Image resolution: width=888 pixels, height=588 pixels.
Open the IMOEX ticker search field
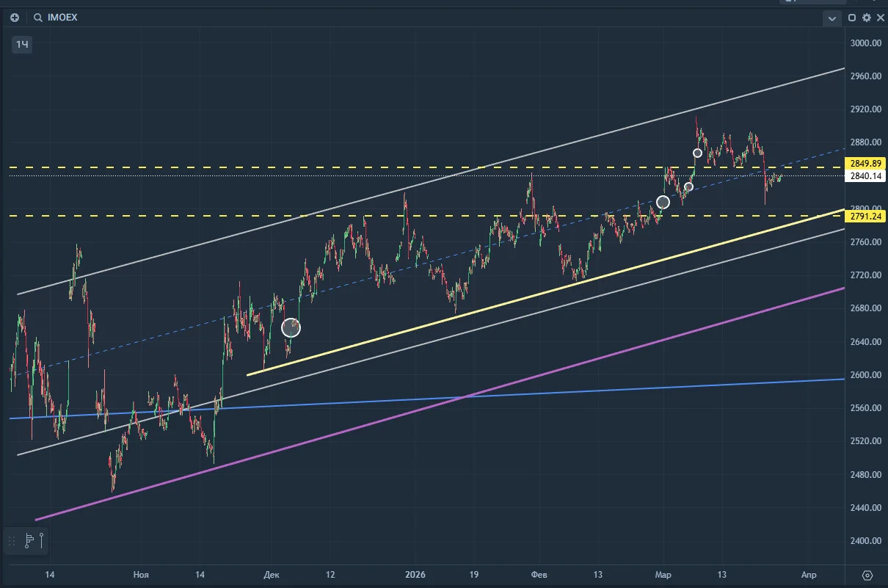click(56, 18)
